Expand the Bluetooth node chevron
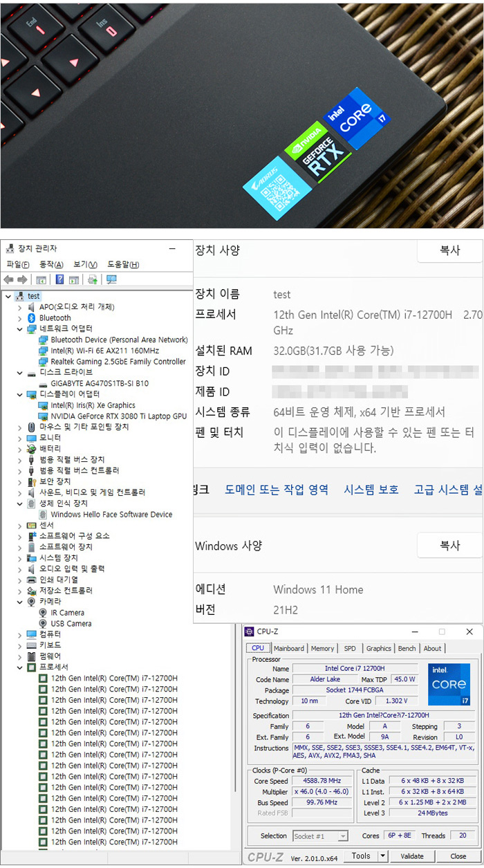 19,317
